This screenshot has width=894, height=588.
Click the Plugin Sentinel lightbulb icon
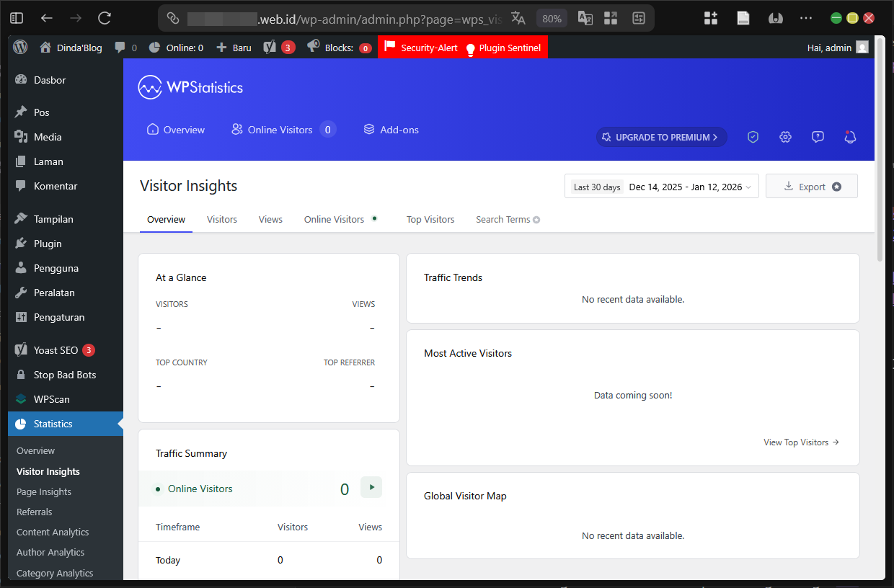(x=469, y=47)
